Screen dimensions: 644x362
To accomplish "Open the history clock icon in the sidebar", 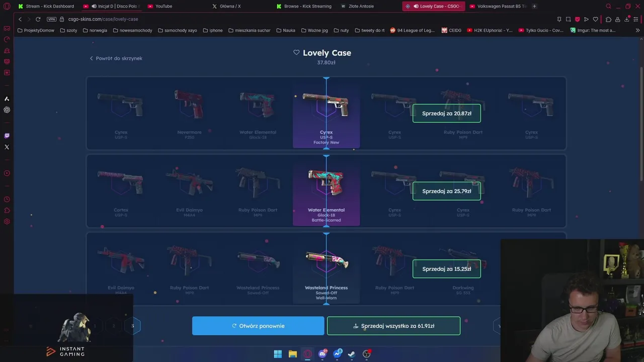I will (x=7, y=200).
